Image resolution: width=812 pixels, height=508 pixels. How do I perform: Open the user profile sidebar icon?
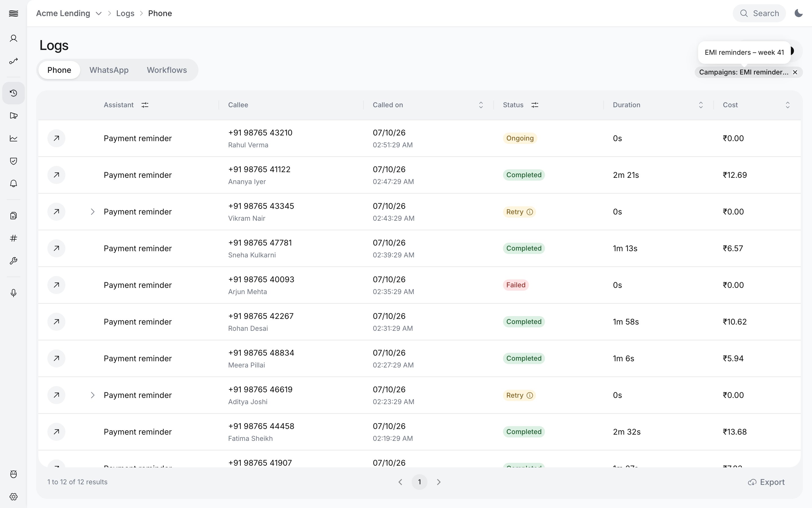tap(14, 38)
